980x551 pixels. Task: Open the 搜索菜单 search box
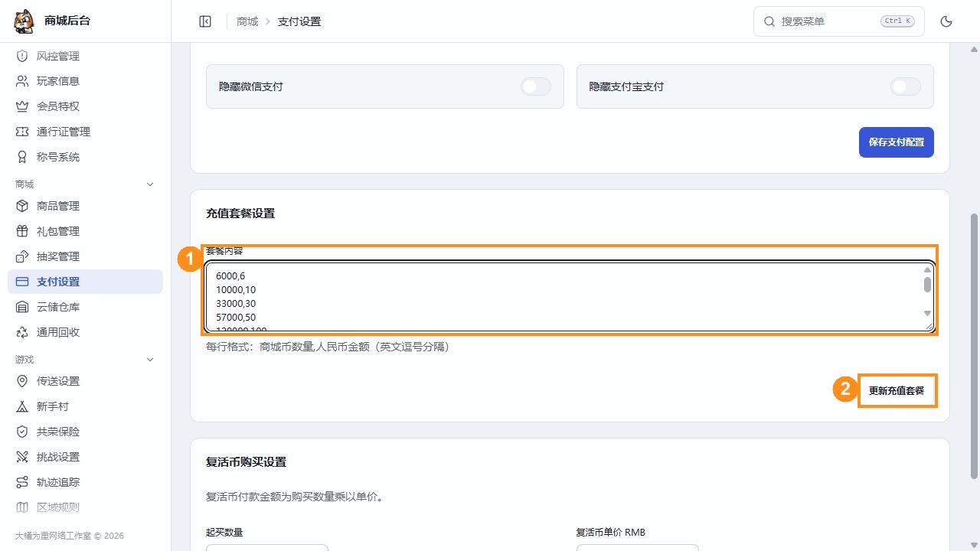coord(839,21)
